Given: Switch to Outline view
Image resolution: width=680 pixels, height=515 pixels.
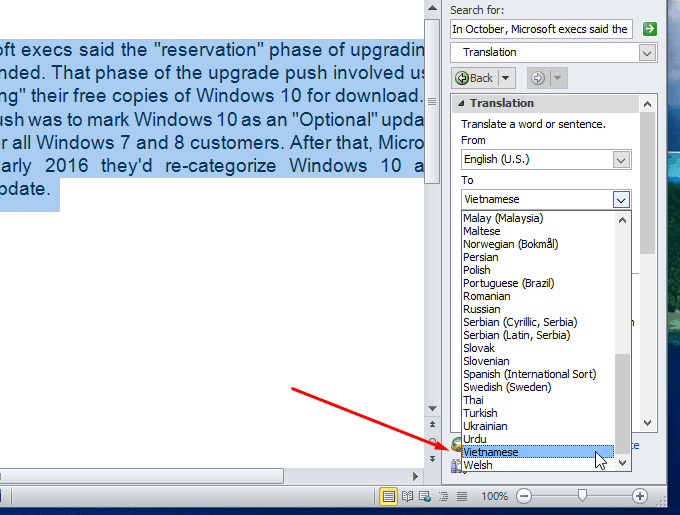Looking at the screenshot, I should point(441,496).
